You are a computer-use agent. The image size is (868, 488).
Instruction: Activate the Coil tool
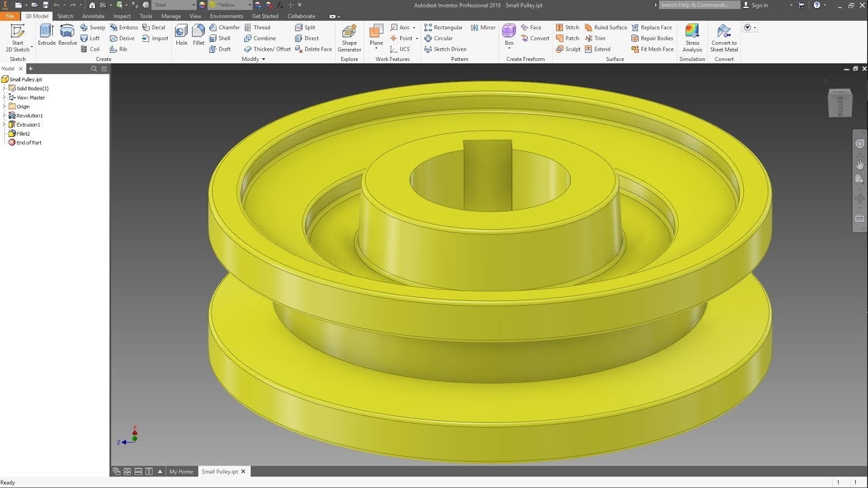coord(90,49)
